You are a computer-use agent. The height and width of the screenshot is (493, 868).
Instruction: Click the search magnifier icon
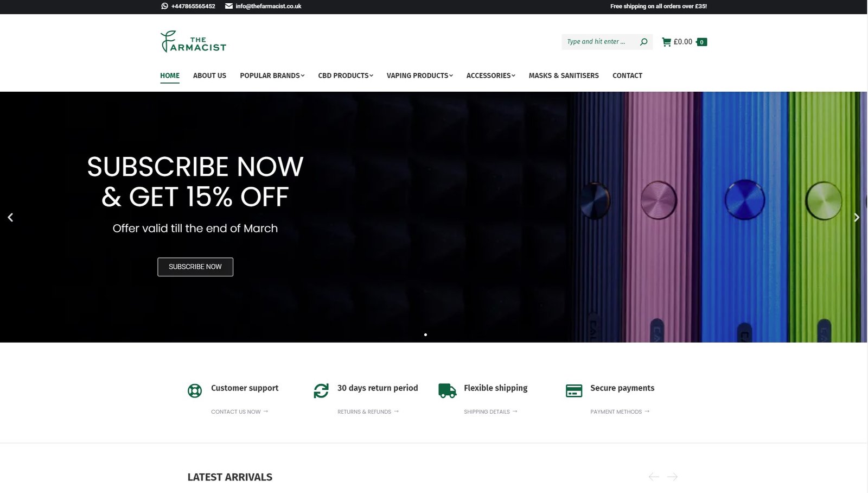tap(643, 42)
